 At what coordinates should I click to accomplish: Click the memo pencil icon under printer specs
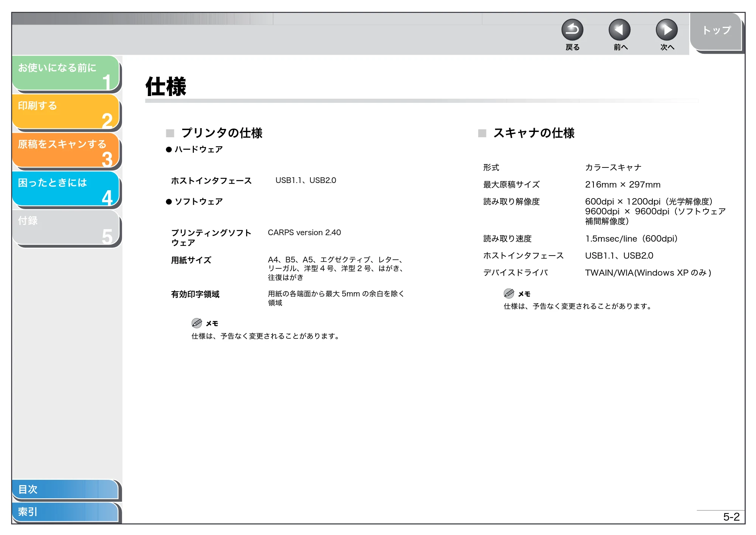click(x=197, y=323)
